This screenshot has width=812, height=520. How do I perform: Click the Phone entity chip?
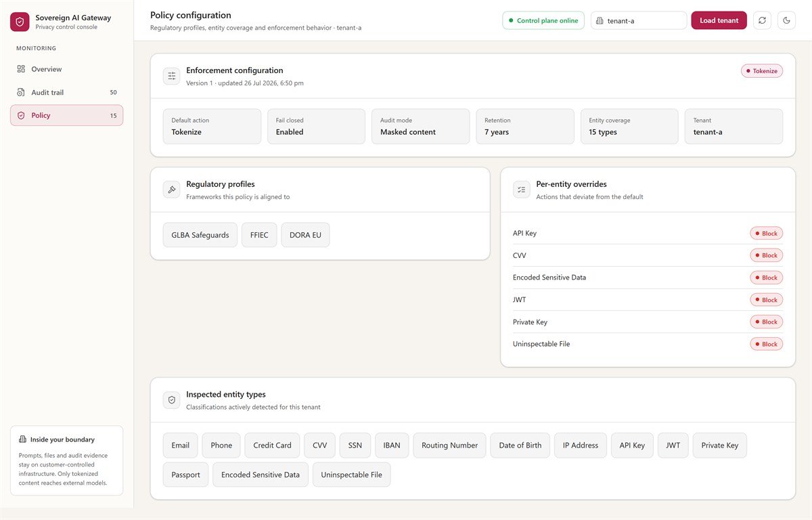pyautogui.click(x=221, y=446)
